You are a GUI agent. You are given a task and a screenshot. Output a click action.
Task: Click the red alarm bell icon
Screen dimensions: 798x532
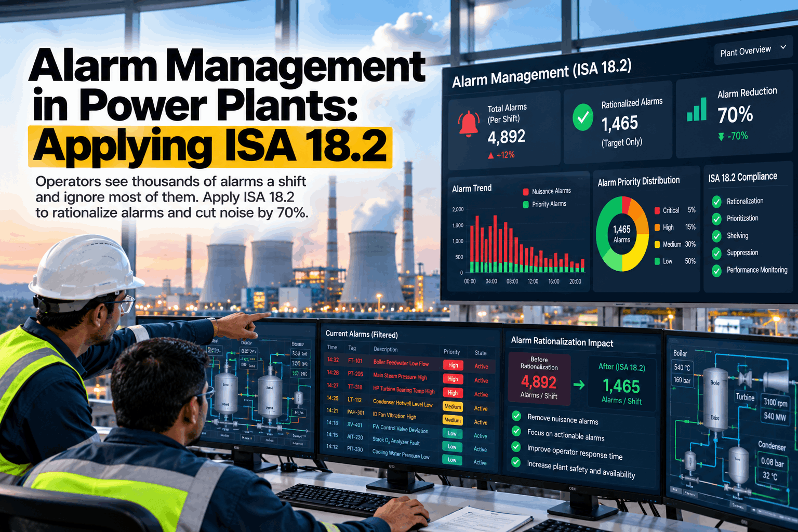coord(468,124)
